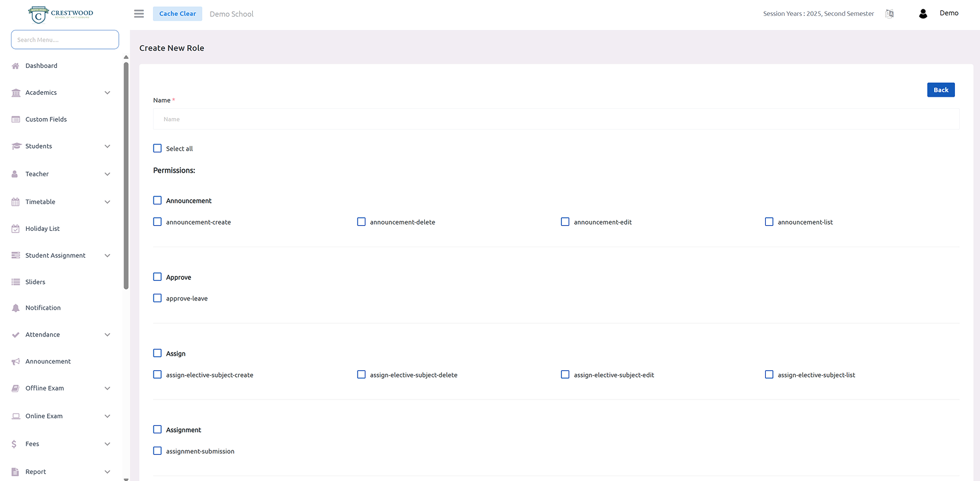Click the Dashboard home icon

[x=16, y=66]
